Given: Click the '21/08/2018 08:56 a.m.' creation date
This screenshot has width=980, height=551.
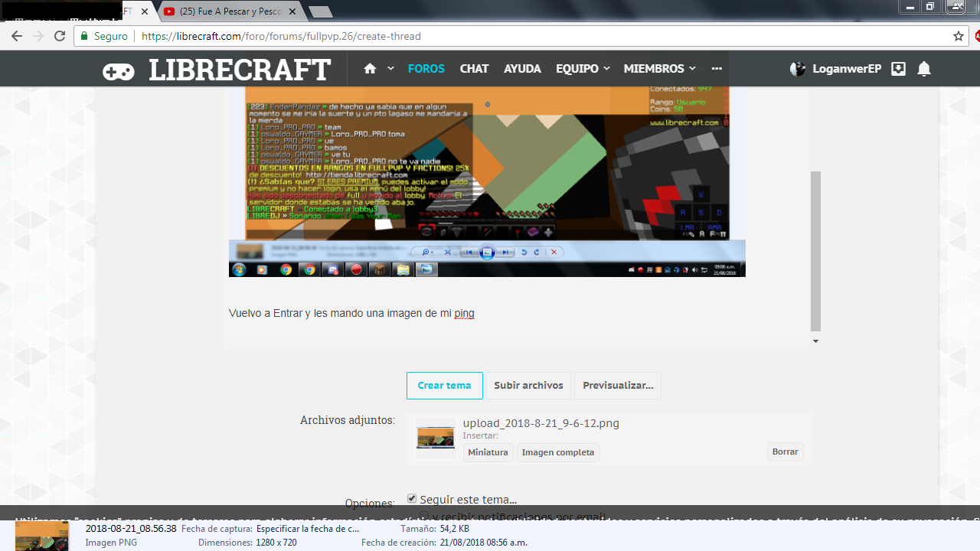Looking at the screenshot, I should click(x=484, y=543).
